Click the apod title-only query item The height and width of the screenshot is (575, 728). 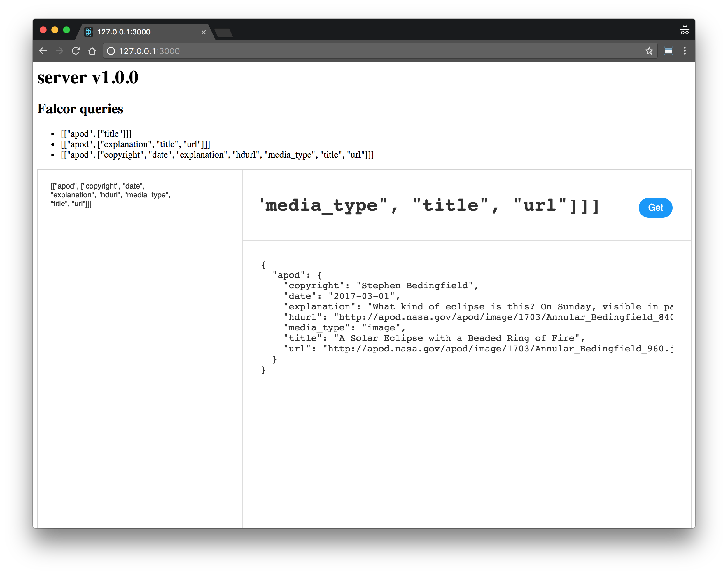(x=96, y=134)
